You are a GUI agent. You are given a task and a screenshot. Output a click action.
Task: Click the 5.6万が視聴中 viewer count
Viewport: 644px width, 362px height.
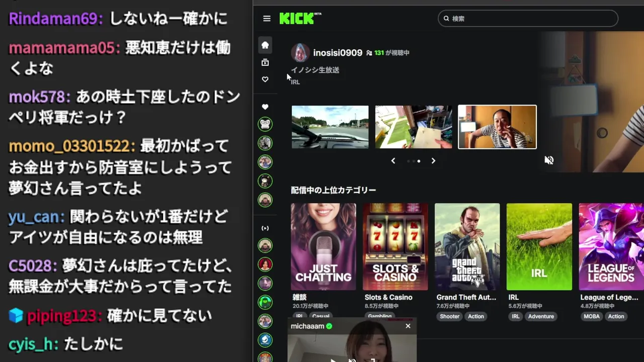coord(526,306)
